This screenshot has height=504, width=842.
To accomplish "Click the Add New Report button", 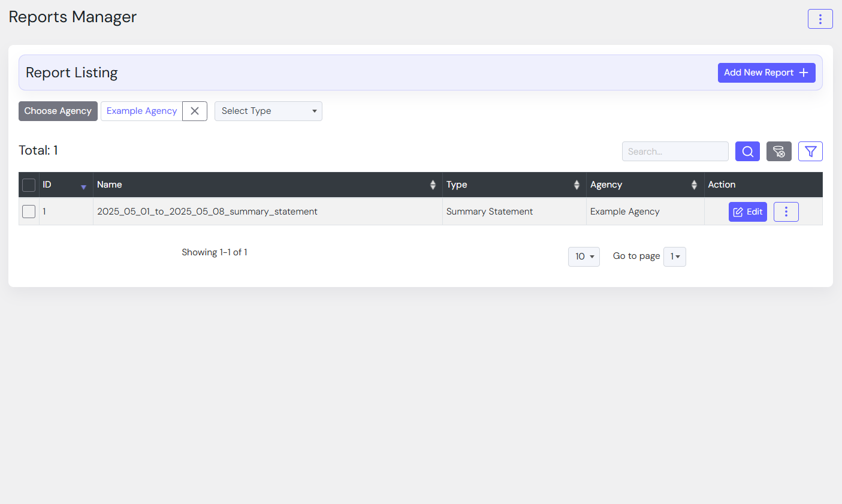I will [x=766, y=73].
